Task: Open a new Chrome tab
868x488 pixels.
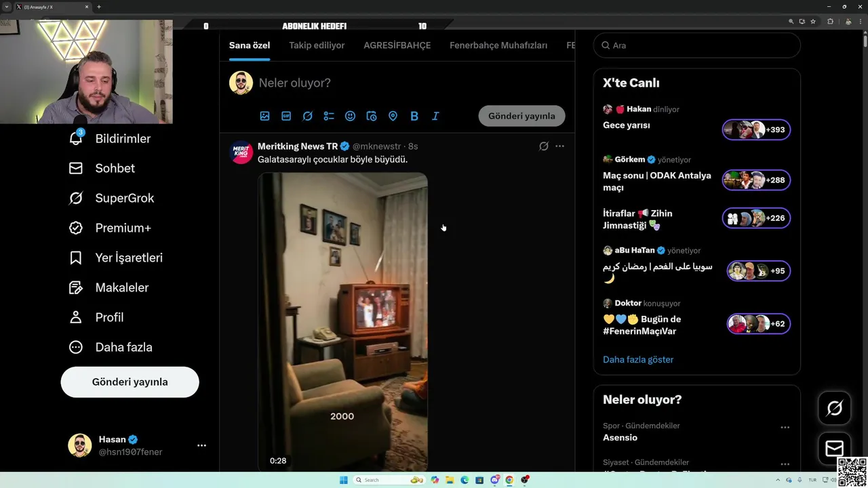Action: pos(99,7)
